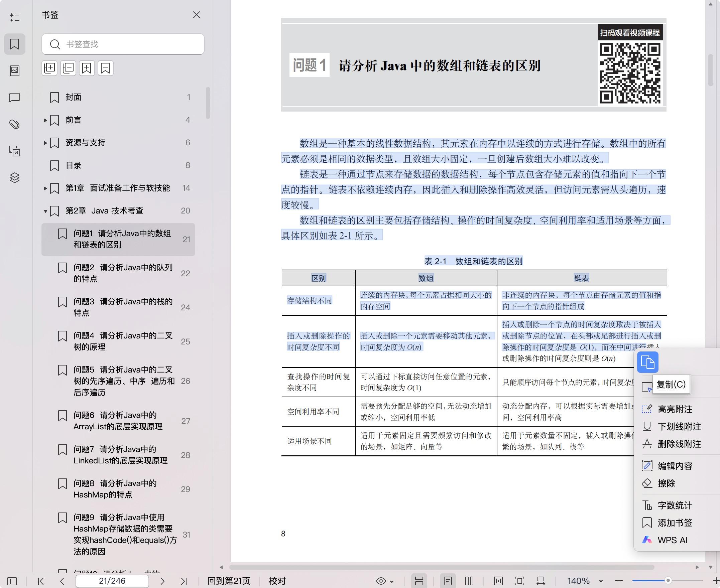This screenshot has height=588, width=720.
Task: Click the QR code video course image
Action: pyautogui.click(x=630, y=73)
